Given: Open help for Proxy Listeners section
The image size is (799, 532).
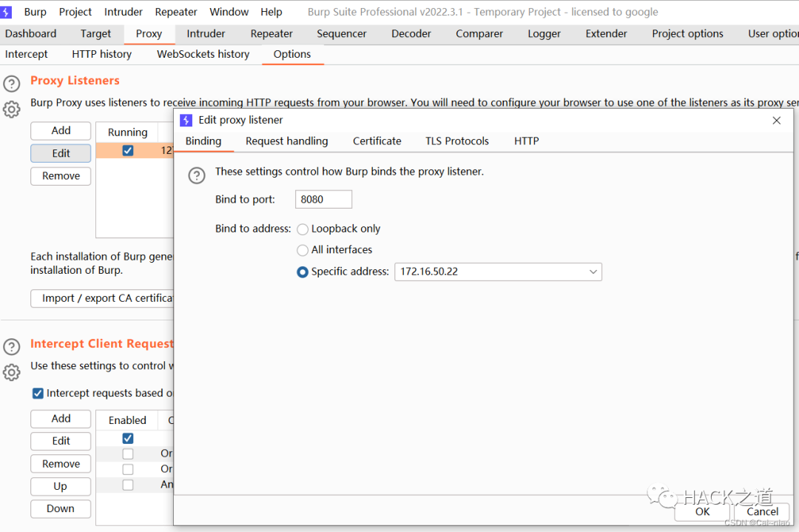Looking at the screenshot, I should click(12, 83).
